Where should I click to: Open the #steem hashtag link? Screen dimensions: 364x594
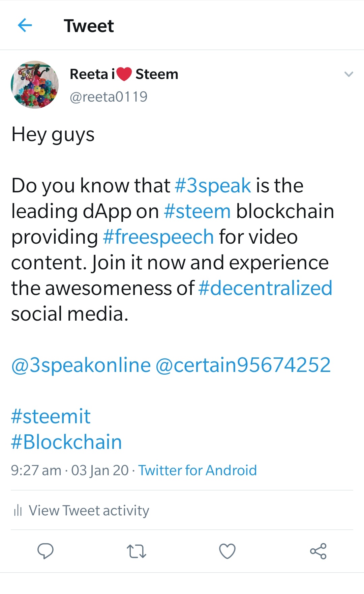click(197, 211)
